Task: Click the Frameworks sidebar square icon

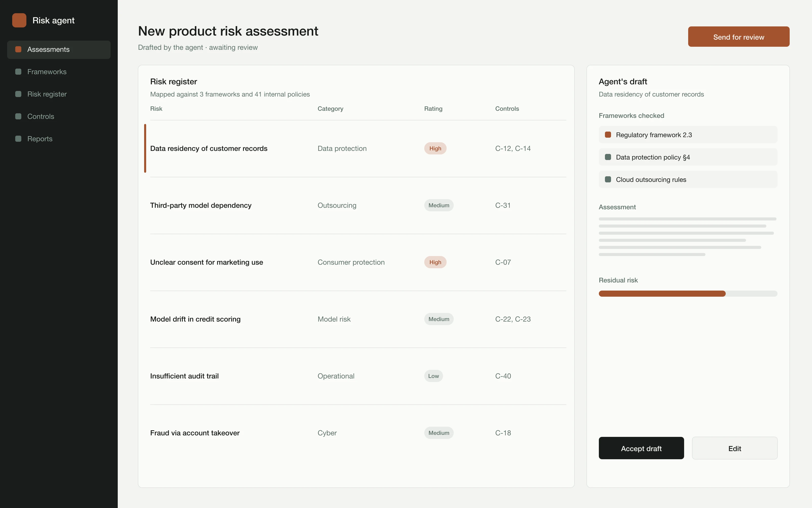Action: tap(19, 72)
